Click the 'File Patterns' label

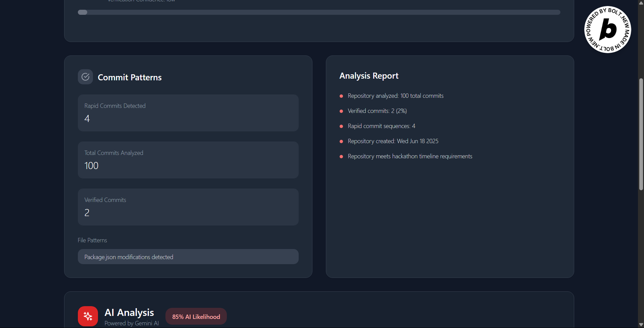92,240
